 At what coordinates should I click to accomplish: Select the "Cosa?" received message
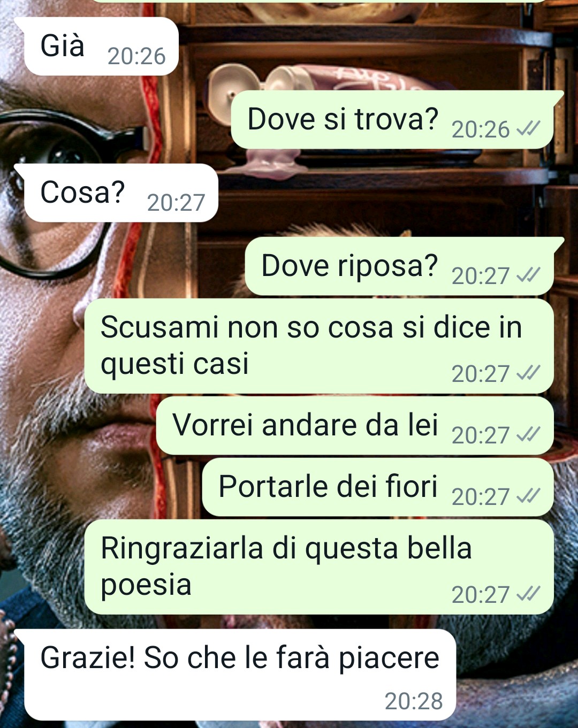121,193
